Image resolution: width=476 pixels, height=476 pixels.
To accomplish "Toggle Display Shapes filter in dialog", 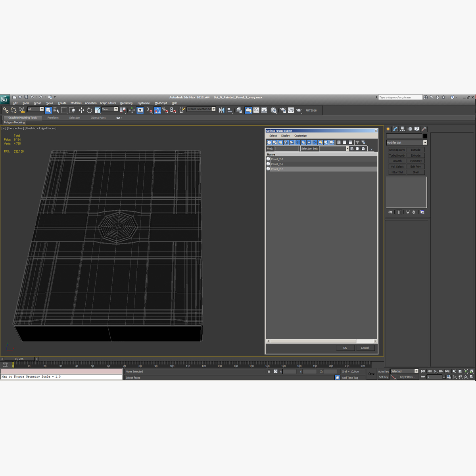I will 275,142.
